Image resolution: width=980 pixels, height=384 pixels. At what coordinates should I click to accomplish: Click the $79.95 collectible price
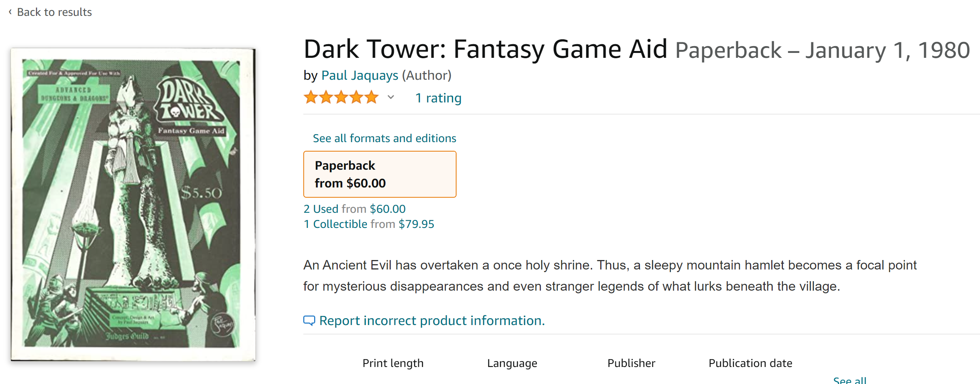click(416, 224)
